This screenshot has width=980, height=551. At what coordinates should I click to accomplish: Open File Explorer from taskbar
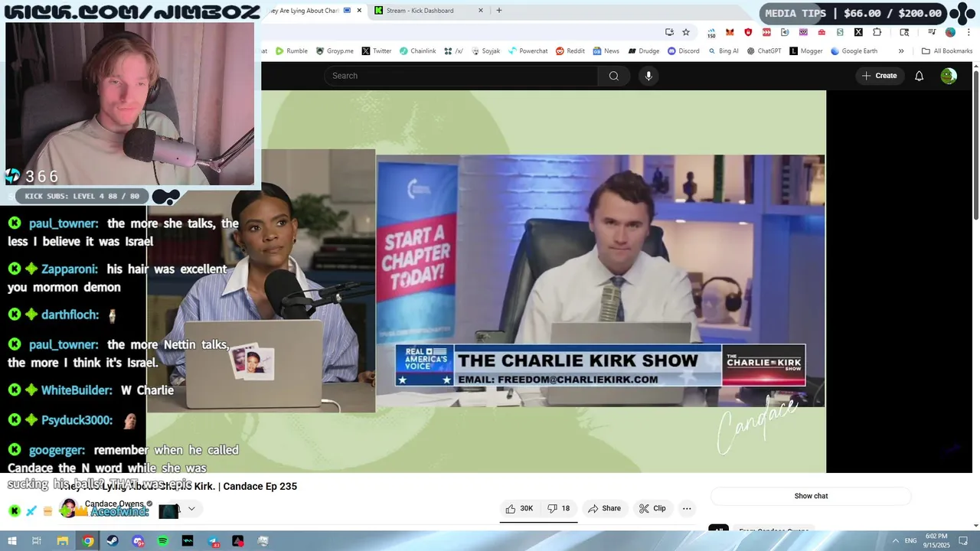tap(63, 541)
